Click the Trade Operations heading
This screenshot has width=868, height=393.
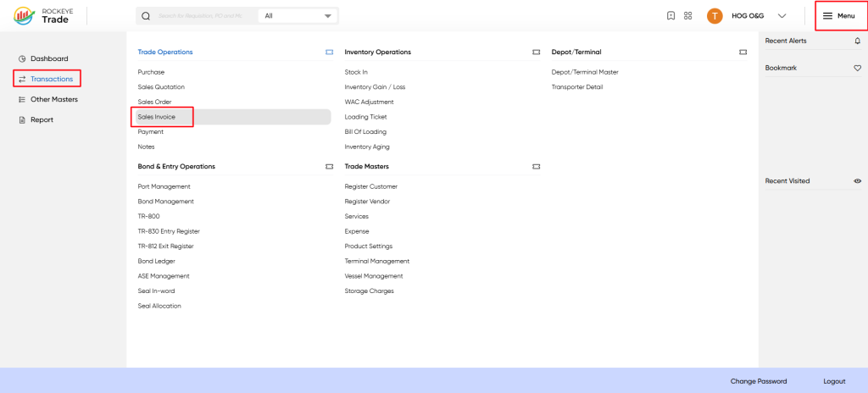click(165, 52)
